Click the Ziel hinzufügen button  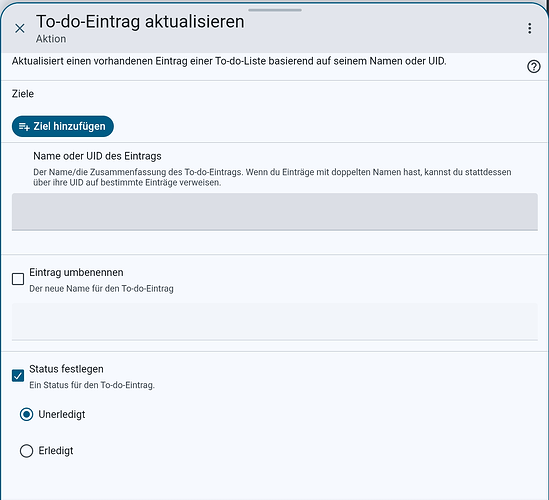point(63,126)
